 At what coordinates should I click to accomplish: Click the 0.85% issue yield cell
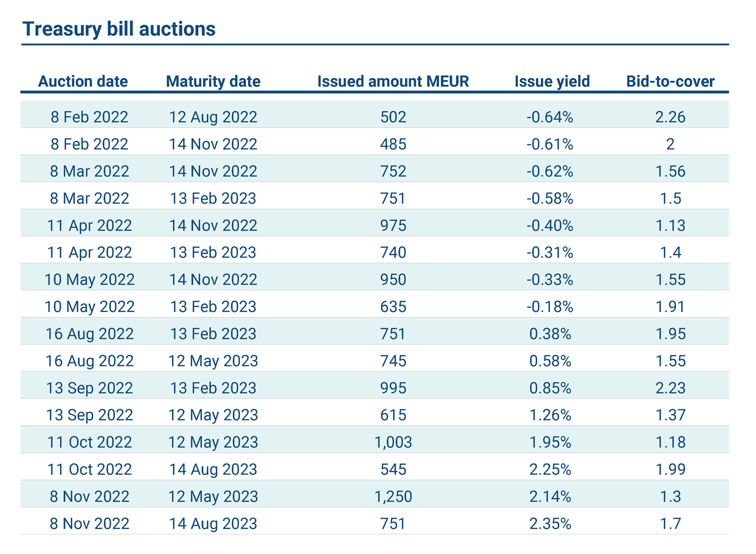550,388
